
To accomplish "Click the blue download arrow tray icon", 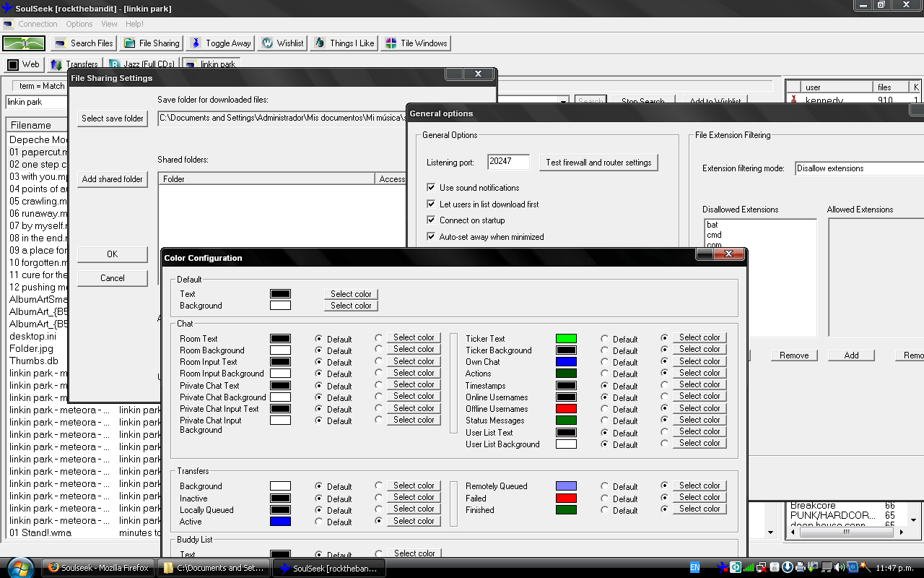I will tap(788, 567).
